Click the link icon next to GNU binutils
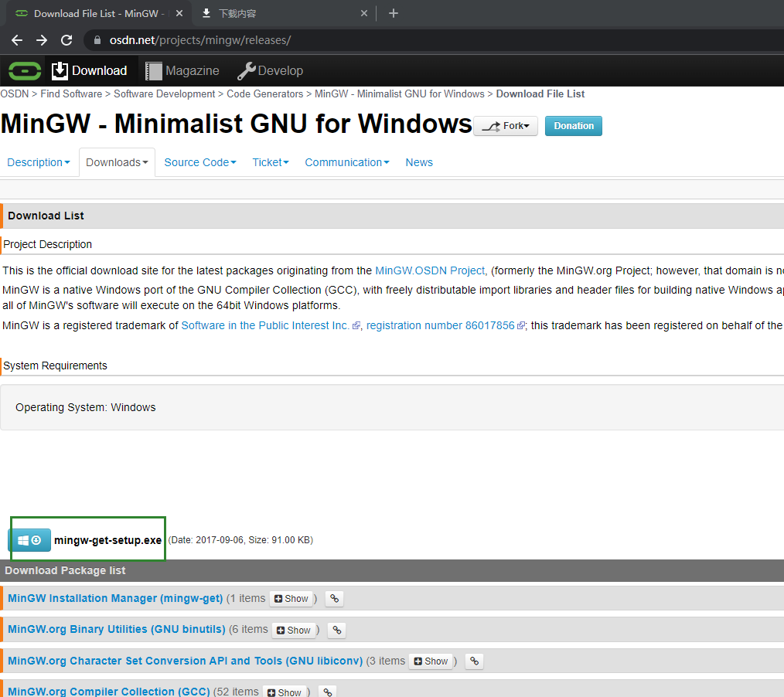This screenshot has height=697, width=784. pyautogui.click(x=336, y=630)
